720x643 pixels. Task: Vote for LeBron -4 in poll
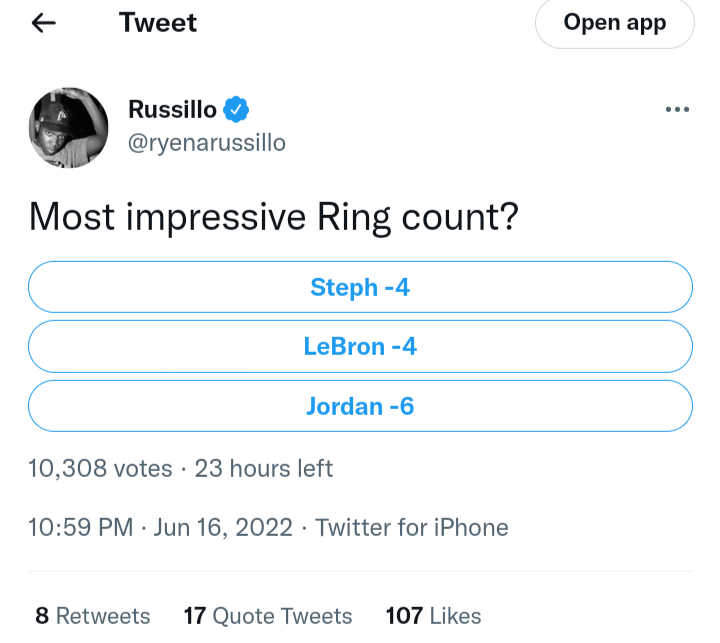coord(360,347)
